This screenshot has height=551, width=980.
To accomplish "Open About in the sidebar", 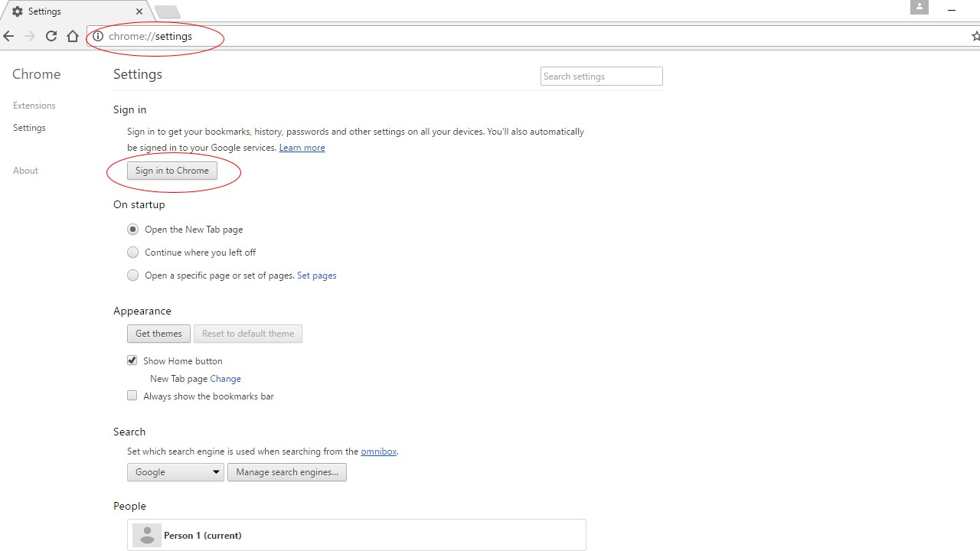I will click(x=25, y=171).
